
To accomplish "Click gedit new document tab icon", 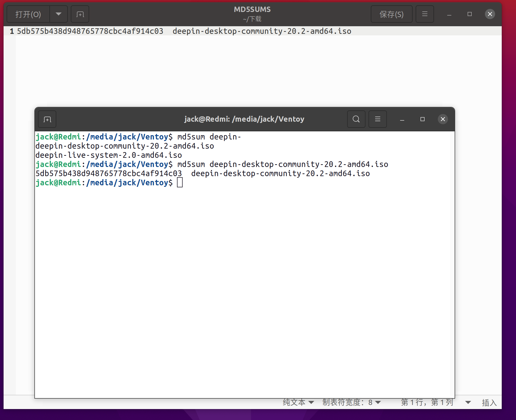I will point(80,14).
